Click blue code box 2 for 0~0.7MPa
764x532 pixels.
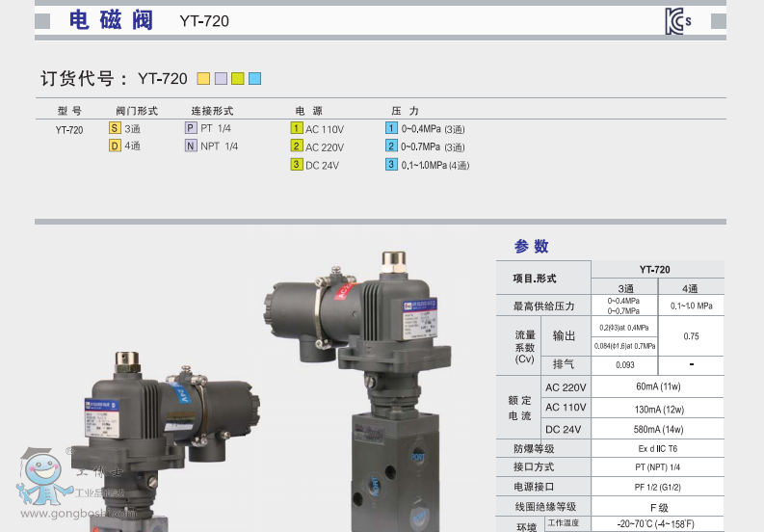(391, 146)
